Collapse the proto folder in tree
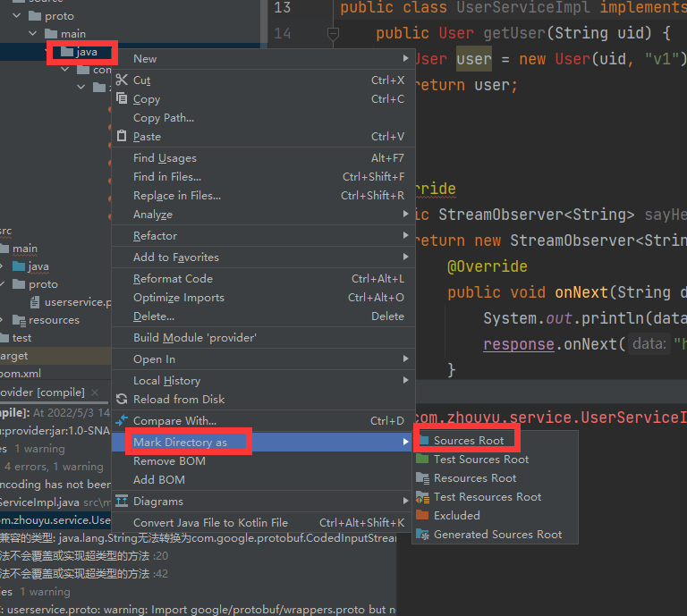 pyautogui.click(x=17, y=16)
